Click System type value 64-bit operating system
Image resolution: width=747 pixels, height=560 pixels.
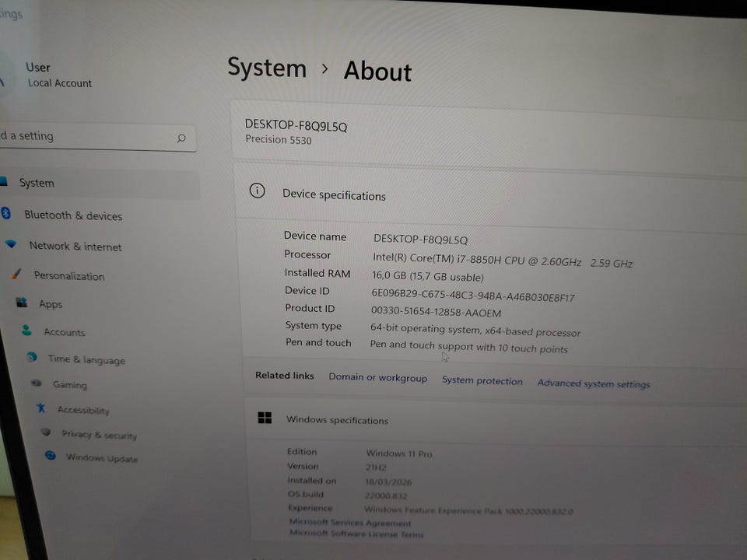(475, 330)
